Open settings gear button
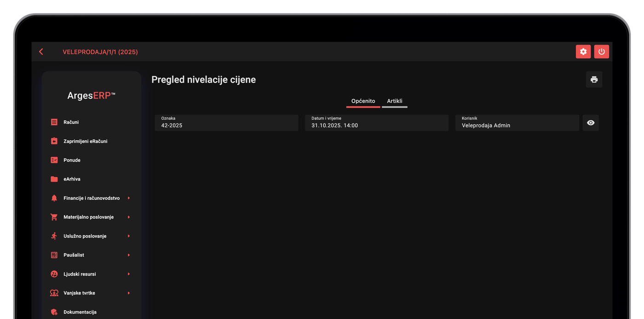 [x=583, y=52]
